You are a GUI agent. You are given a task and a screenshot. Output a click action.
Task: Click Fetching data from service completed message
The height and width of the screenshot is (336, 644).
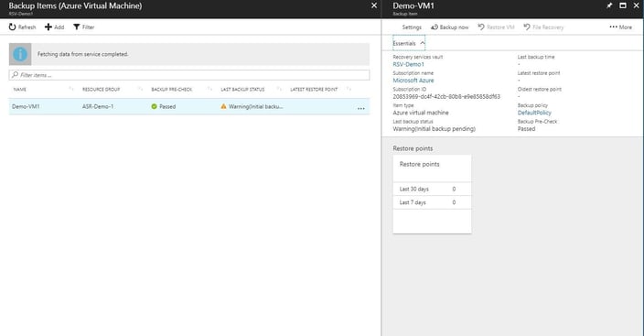point(82,54)
